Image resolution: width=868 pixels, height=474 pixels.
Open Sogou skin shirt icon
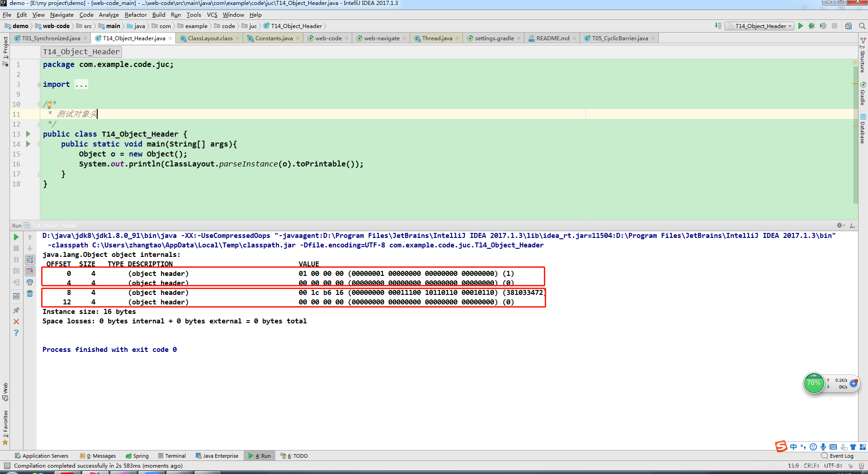coord(853,447)
